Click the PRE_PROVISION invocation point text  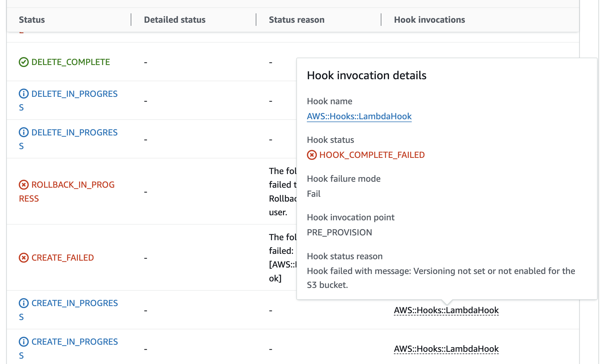[340, 232]
